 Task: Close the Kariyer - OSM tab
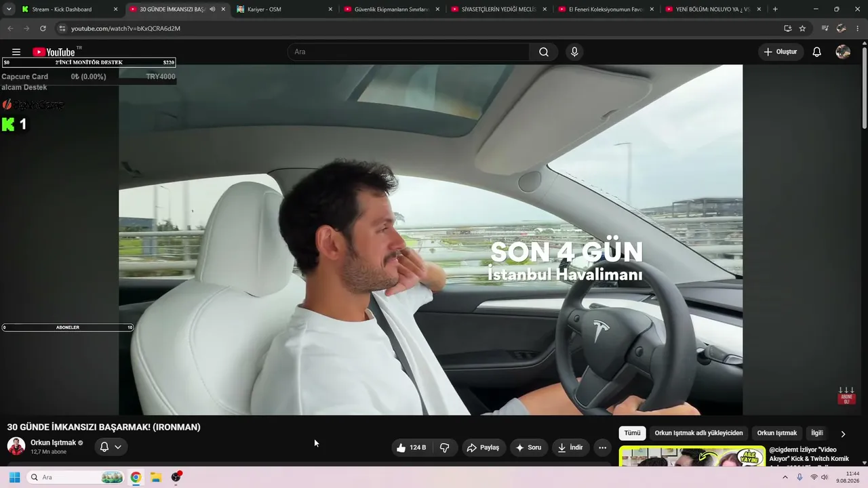tap(330, 9)
